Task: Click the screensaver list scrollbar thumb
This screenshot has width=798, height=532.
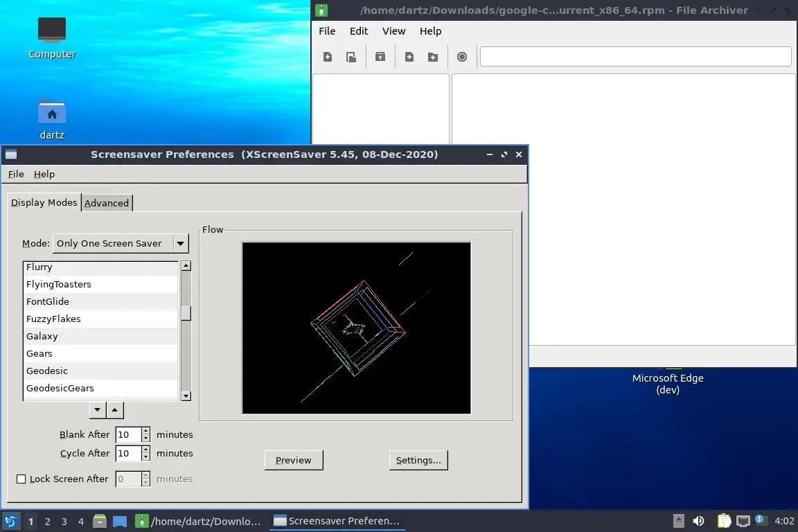Action: coord(186,313)
